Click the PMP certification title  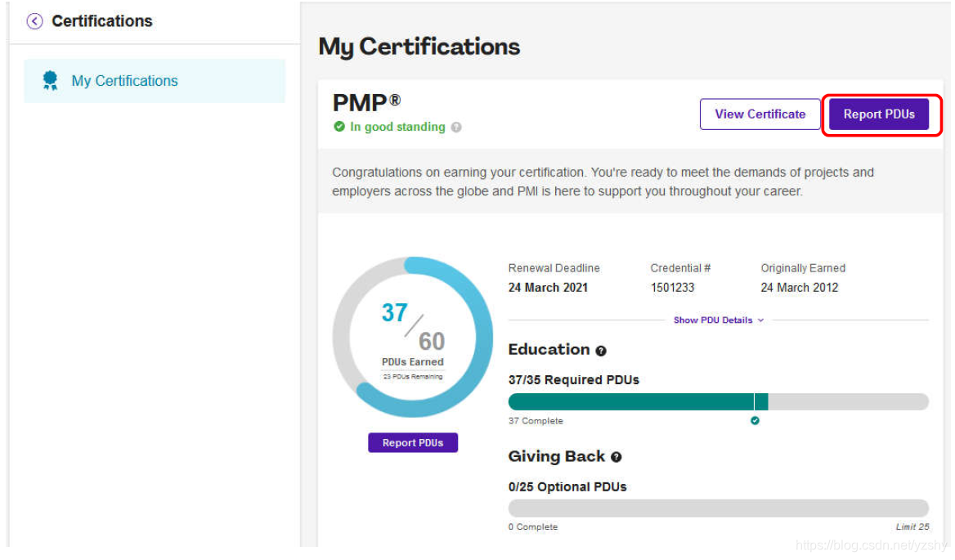[x=366, y=103]
